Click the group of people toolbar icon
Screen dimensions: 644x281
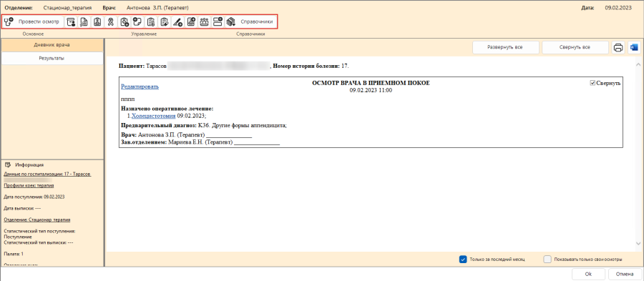tap(204, 21)
